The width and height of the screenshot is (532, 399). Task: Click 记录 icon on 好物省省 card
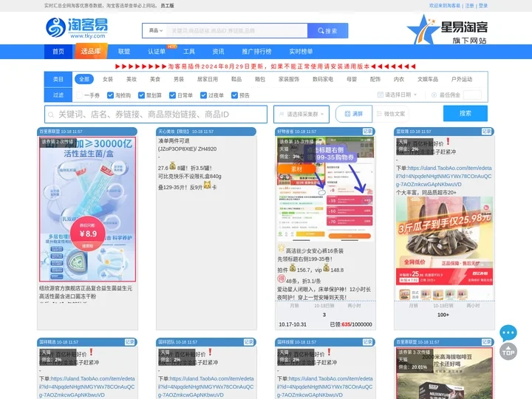tap(367, 132)
